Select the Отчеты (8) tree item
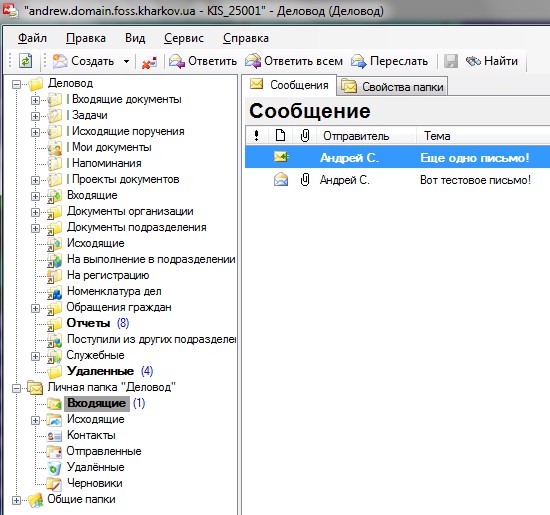Image resolution: width=550 pixels, height=515 pixels. (x=98, y=323)
